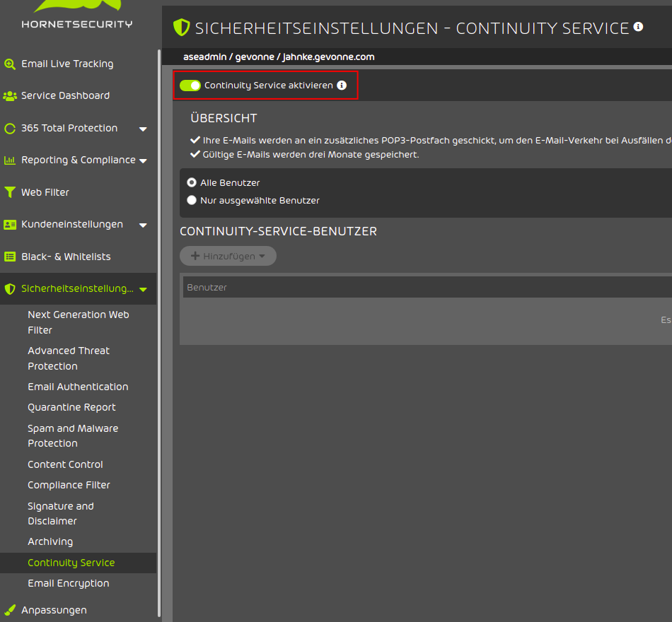Select the Alle Benutzer radio button
Image resolution: width=672 pixels, height=622 pixels.
[192, 183]
